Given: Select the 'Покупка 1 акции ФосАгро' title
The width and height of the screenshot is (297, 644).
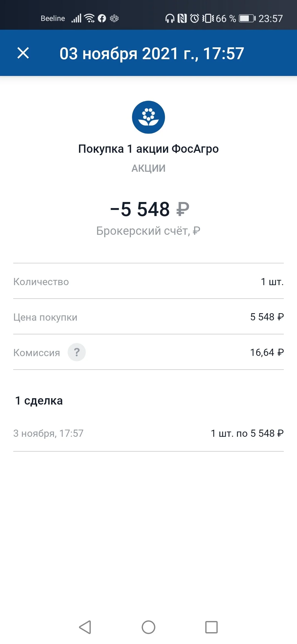Looking at the screenshot, I should 148,149.
